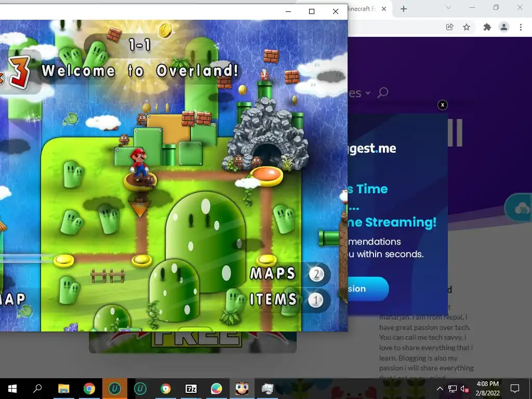
Task: Click the ITEMS label in game
Action: (273, 299)
